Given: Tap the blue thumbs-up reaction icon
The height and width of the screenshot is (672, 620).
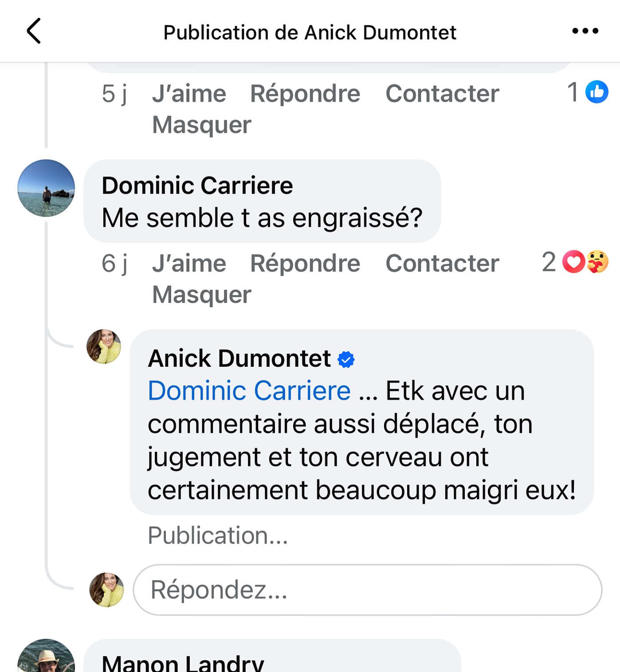Looking at the screenshot, I should [x=596, y=92].
